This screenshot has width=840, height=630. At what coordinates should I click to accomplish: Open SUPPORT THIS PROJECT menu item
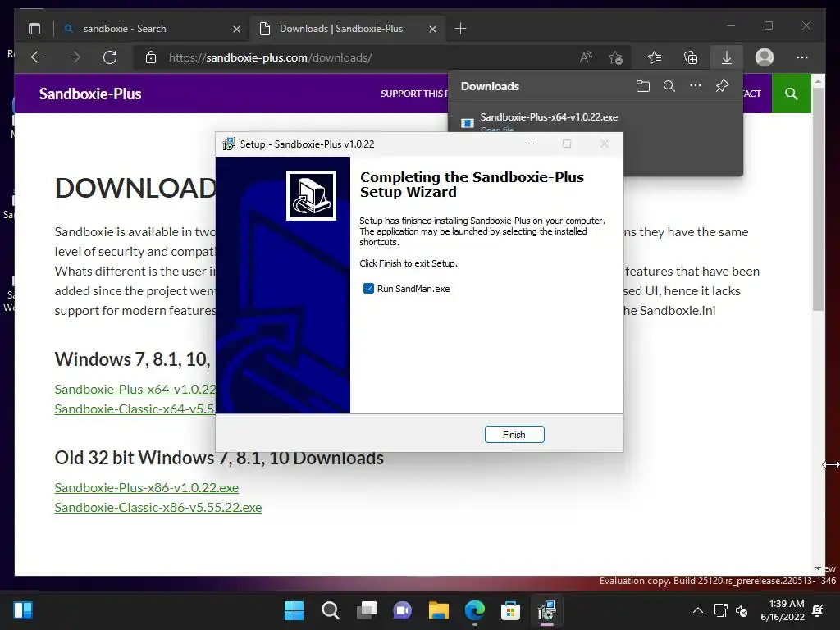(x=414, y=94)
